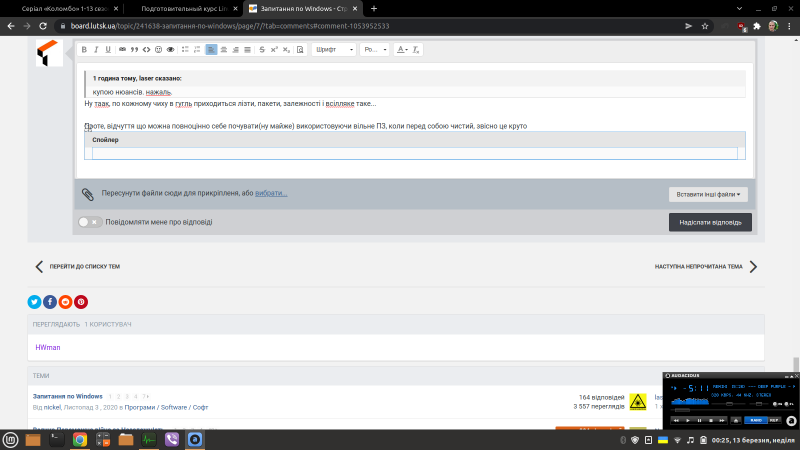The image size is (800, 450).
Task: Toggle Repeat (REP) in Audacious
Action: [777, 420]
